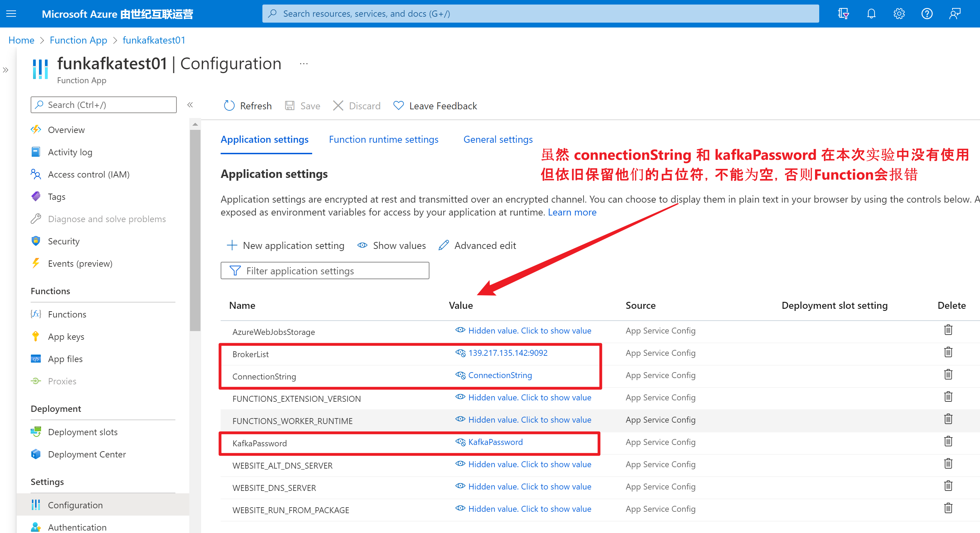Reveal the hidden AzureWebJobsStorage value
980x533 pixels.
529,330
